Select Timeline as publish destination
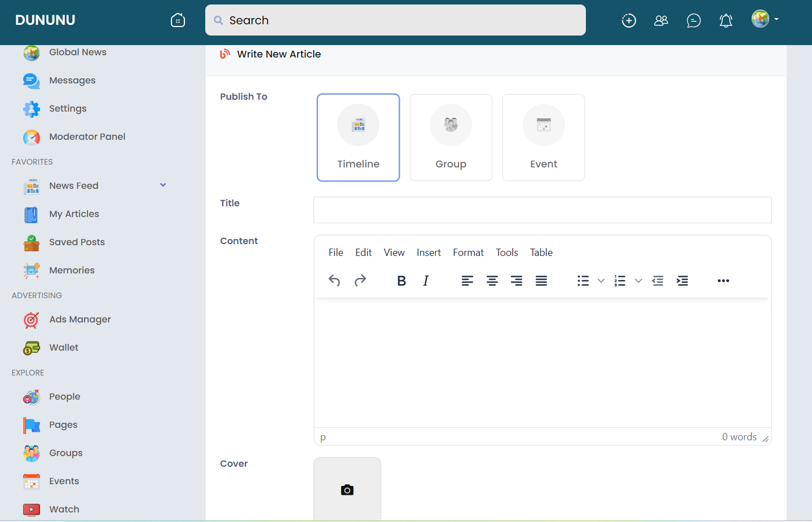Viewport: 812px width, 522px height. pos(358,138)
